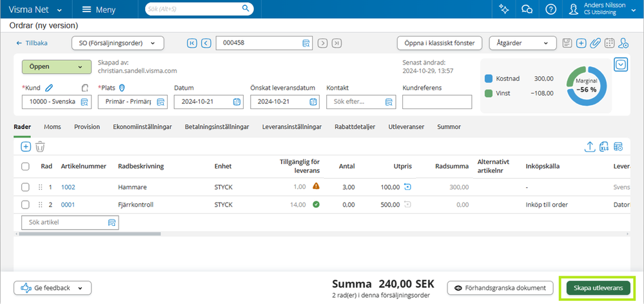The width and height of the screenshot is (644, 304).
Task: Open the Leveransinställningar tab
Action: coord(291,127)
